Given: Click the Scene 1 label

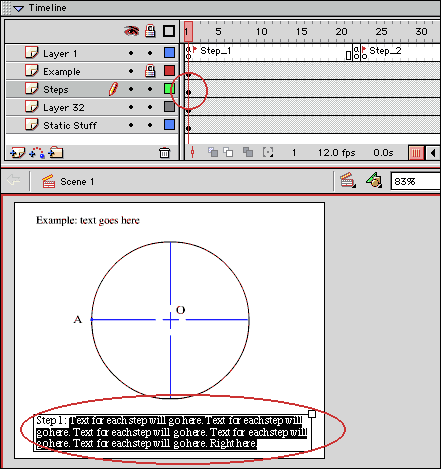Looking at the screenshot, I should click(77, 182).
